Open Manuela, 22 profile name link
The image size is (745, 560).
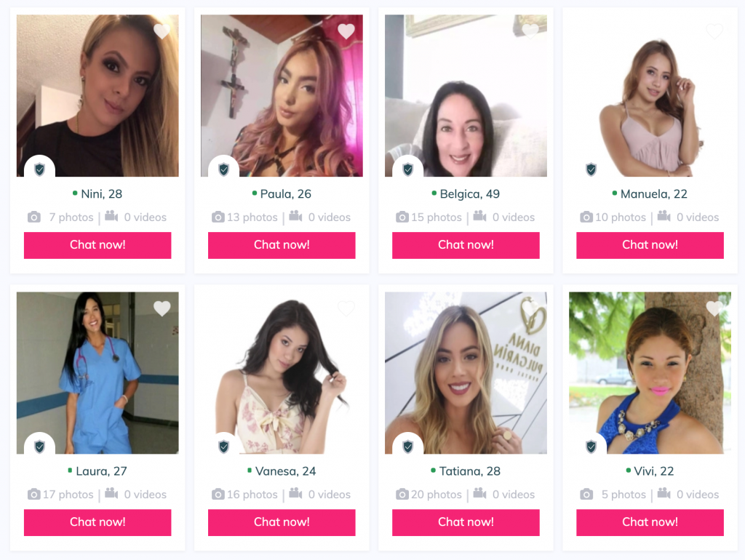(x=653, y=193)
